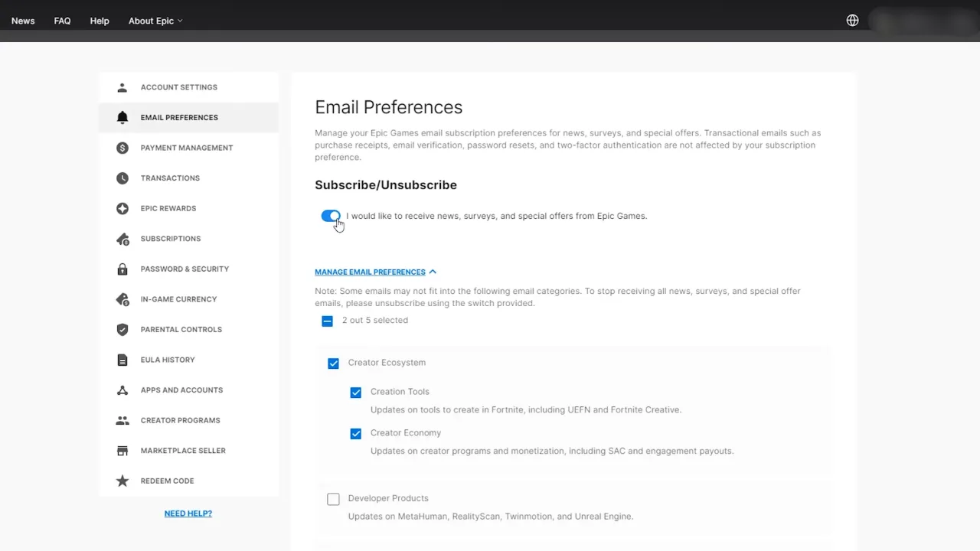Select the Payment Management label
Screen dimensions: 980x551
(187, 148)
